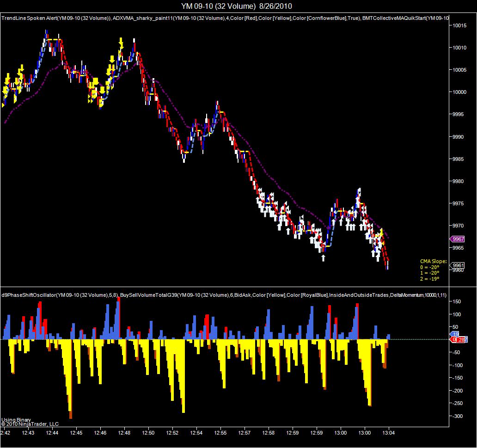
Task: Click the 12:43 time axis label
Action: tap(28, 433)
